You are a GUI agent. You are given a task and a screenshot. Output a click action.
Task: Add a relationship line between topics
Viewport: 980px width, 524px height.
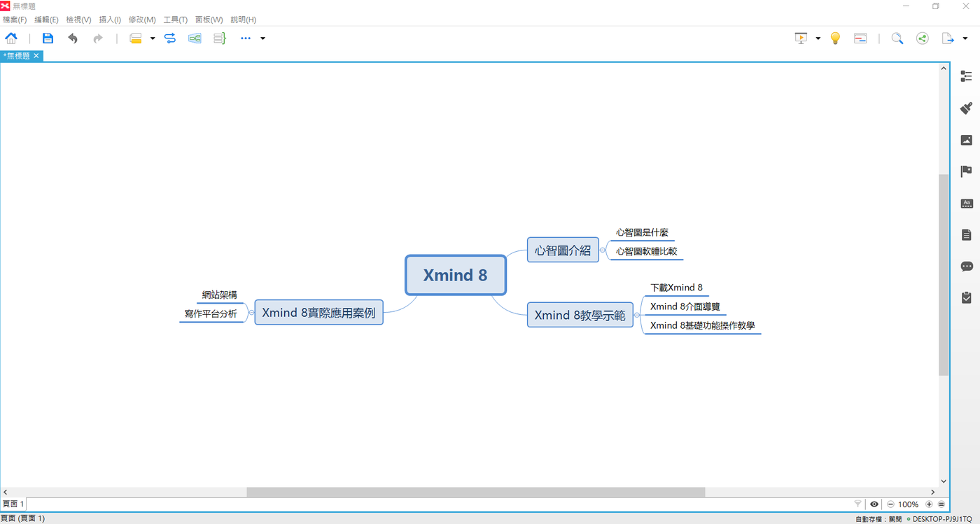170,38
